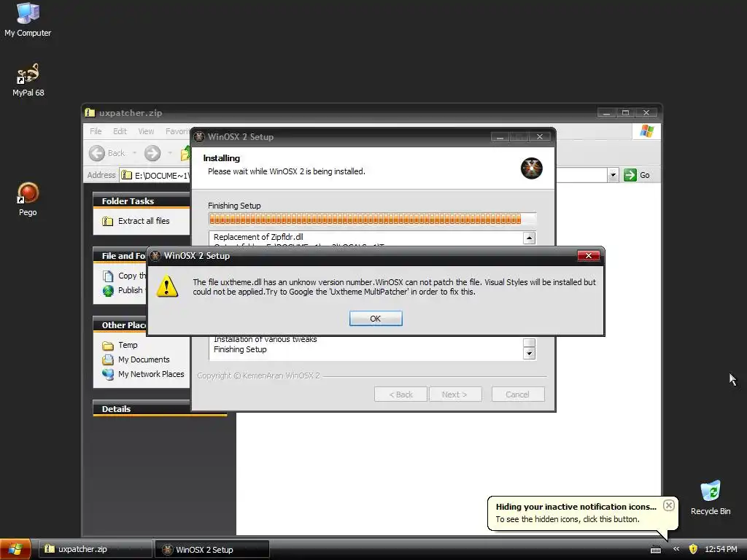Open File menu in uxpatcher.zip window
This screenshot has height=560, width=747.
pos(96,131)
